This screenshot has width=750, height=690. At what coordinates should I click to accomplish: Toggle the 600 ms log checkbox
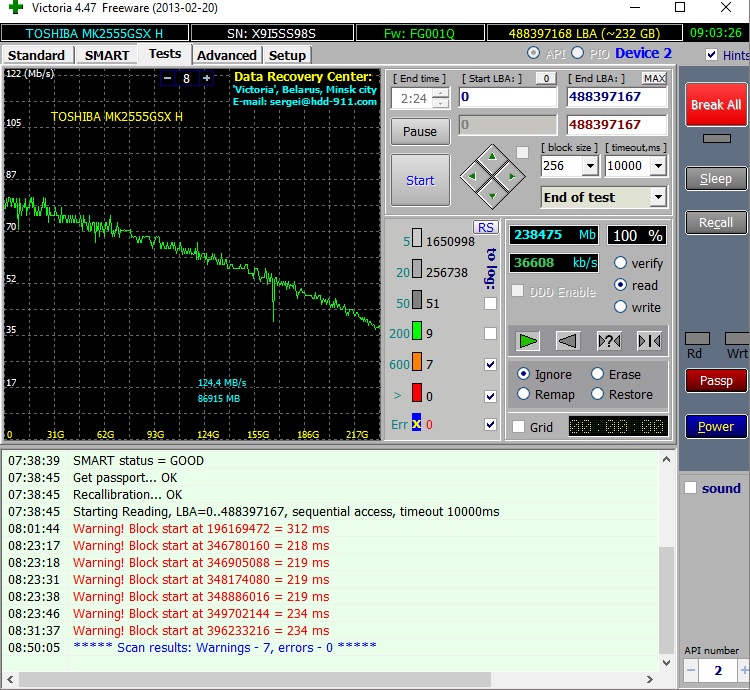tap(490, 364)
